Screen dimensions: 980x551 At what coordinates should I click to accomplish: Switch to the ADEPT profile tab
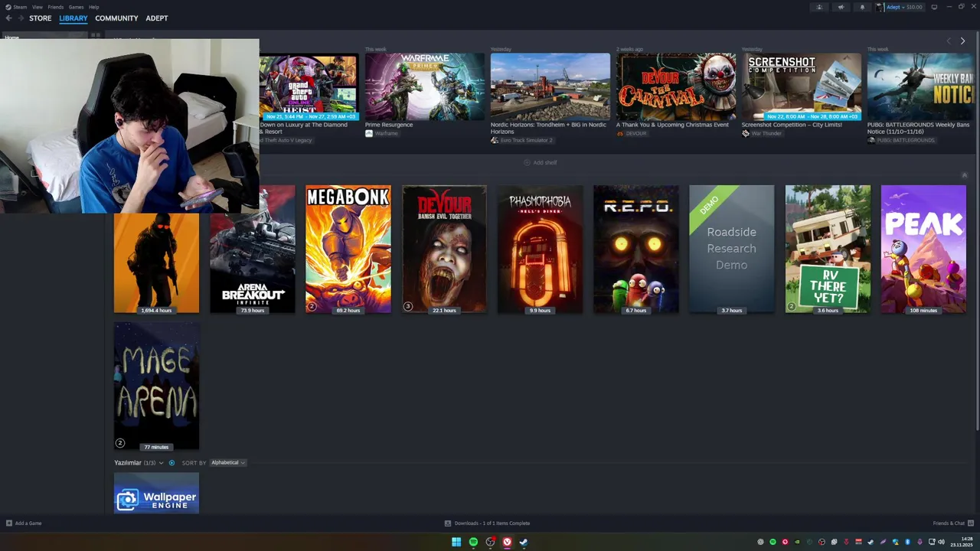pos(157,18)
